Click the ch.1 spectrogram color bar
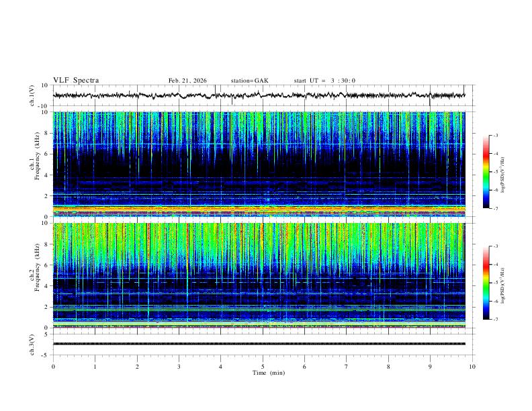The height and width of the screenshot is (411, 532). 486,172
